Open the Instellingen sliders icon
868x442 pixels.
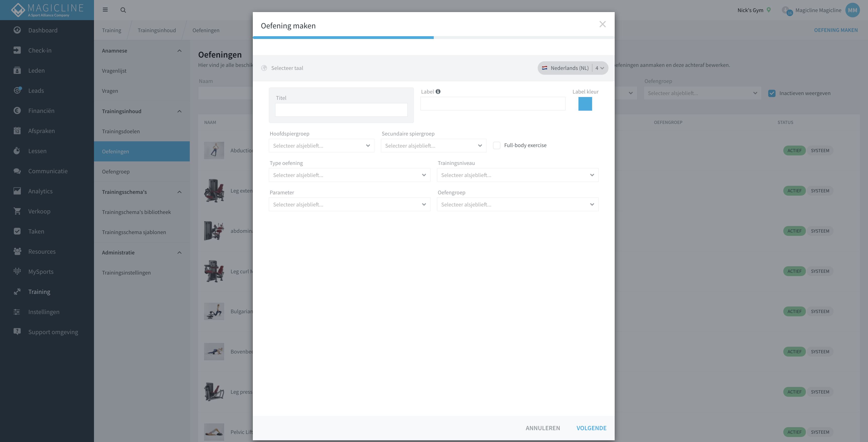tap(17, 312)
